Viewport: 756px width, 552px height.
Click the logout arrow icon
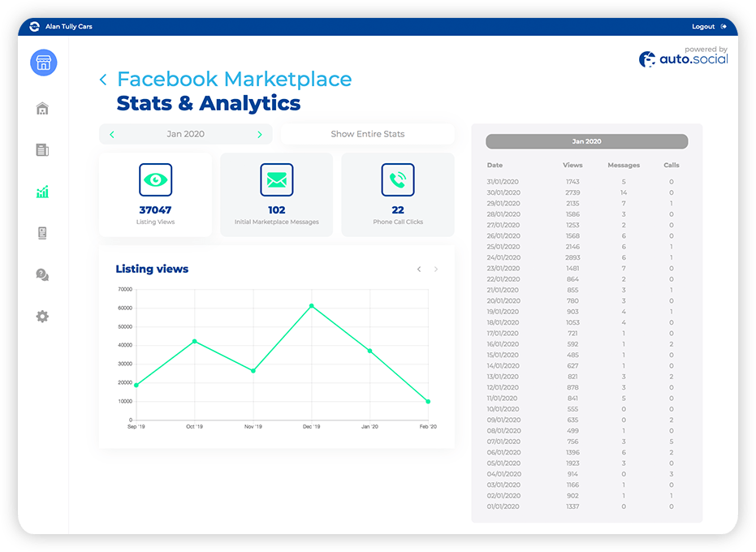[x=724, y=27]
